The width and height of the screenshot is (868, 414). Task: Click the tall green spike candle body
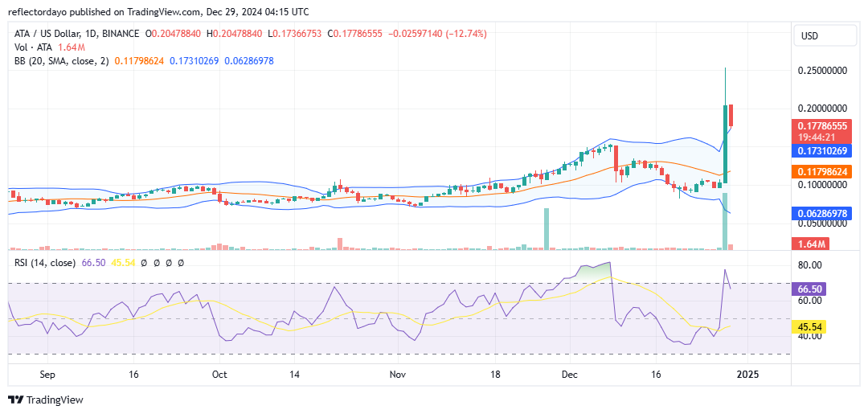tap(725, 144)
